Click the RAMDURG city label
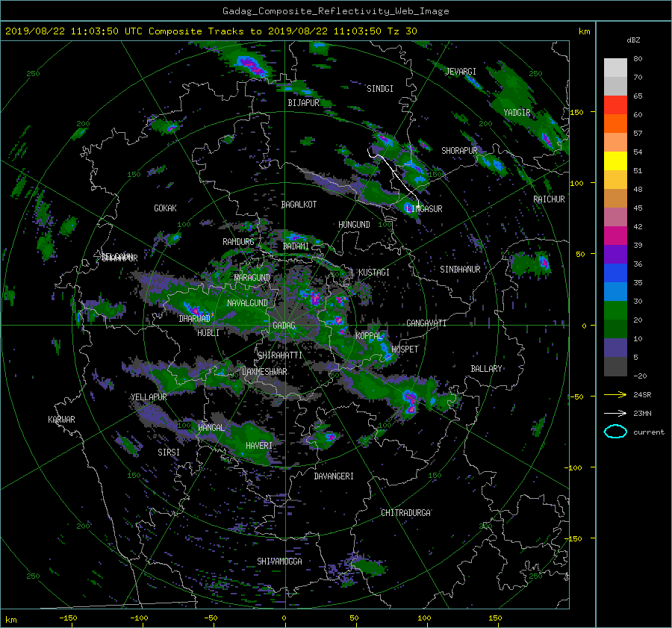This screenshot has height=628, width=672. click(x=238, y=242)
